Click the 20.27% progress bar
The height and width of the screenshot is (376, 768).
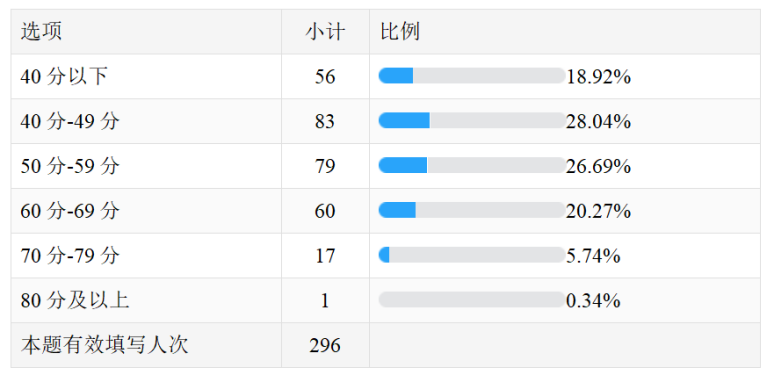point(472,210)
